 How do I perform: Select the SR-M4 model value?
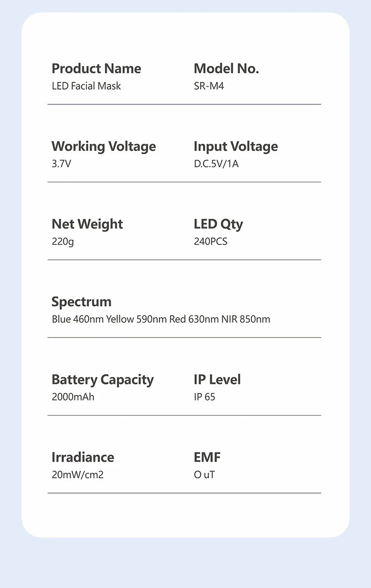[x=209, y=86]
